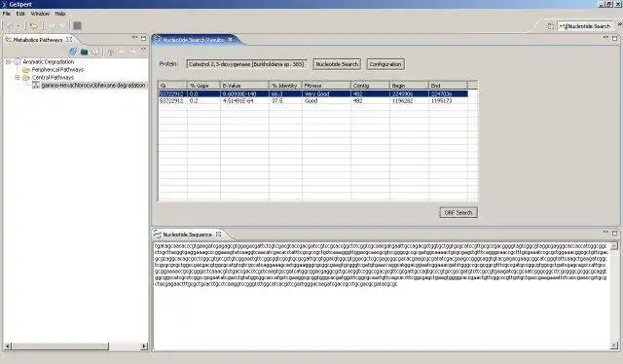
Task: Click the grayed forward arrow in Pathways toolbar
Action: pos(132,52)
